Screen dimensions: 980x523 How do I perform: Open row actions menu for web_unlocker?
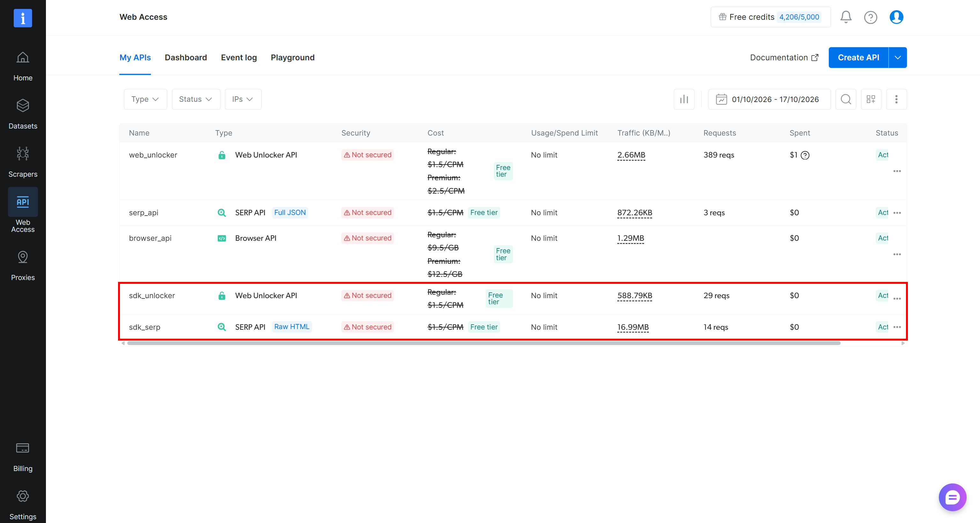(x=897, y=171)
